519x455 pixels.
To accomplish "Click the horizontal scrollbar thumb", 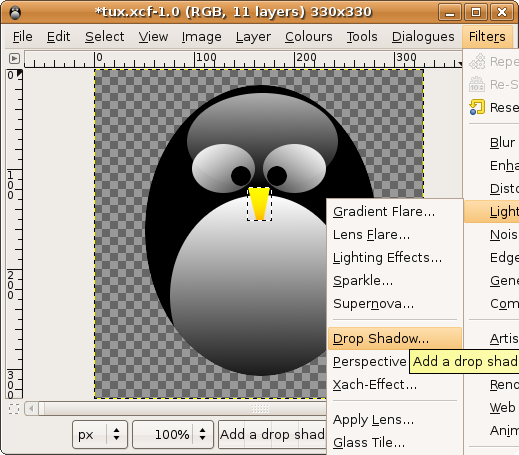I will (x=182, y=409).
